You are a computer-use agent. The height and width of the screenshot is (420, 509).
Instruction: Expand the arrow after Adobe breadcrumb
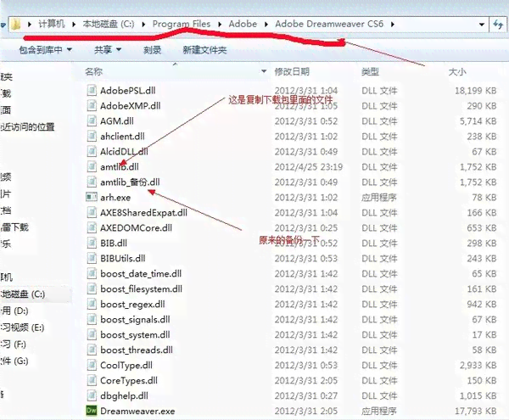266,25
